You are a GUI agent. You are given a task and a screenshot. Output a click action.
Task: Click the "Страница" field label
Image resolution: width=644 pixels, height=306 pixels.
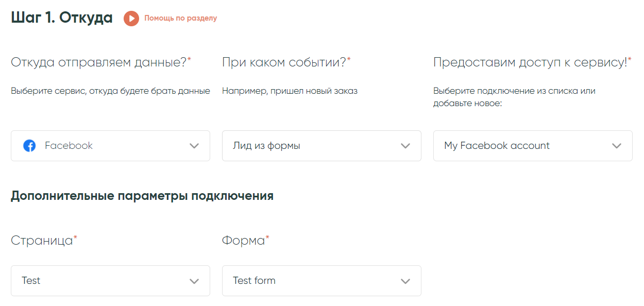[42, 241]
